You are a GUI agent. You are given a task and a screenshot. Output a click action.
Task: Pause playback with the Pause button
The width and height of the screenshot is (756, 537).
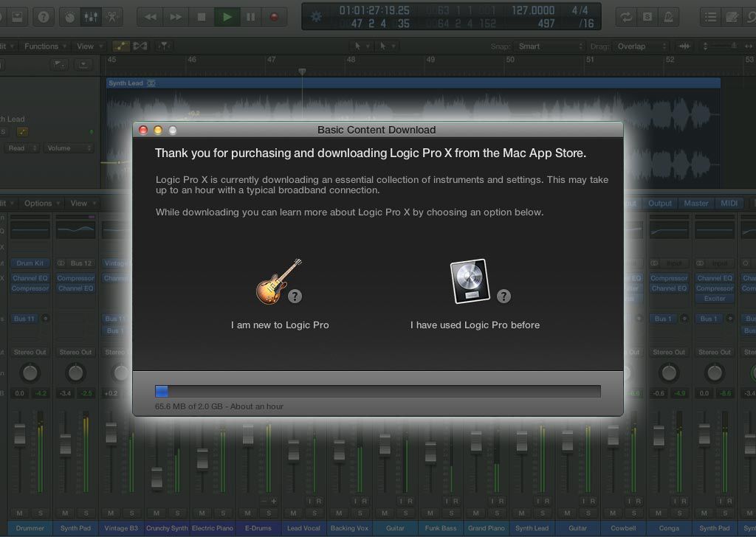pos(251,18)
